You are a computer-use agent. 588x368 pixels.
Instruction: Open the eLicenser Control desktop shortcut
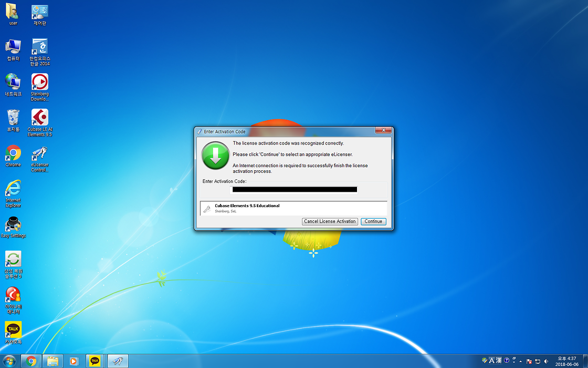[x=40, y=159]
